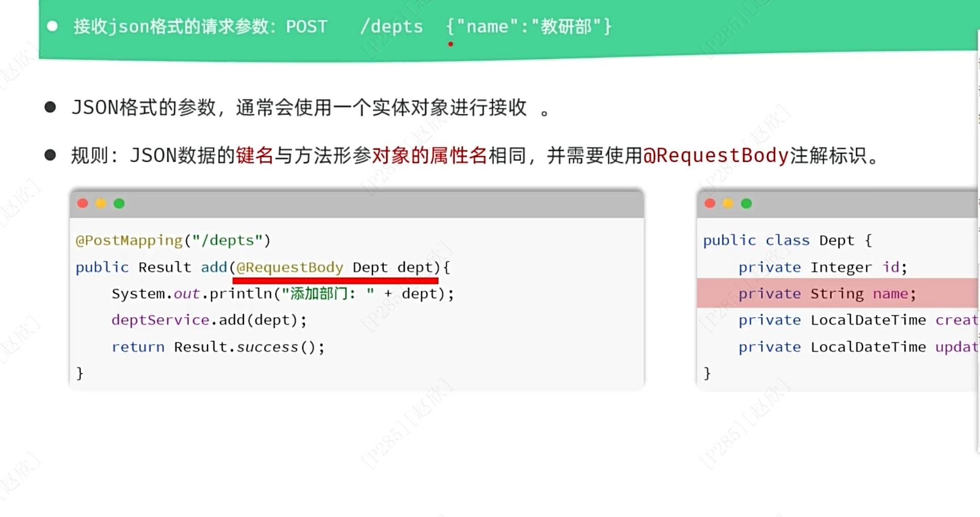Click red underline beneath @RequestBody Dept dept
The image size is (980, 517).
(335, 280)
